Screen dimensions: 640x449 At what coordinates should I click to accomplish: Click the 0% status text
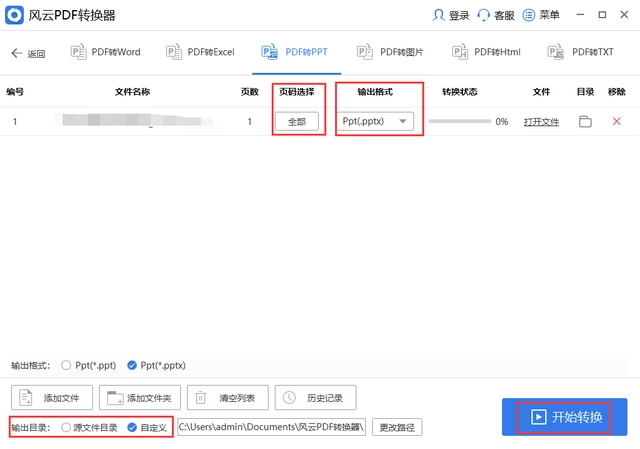pos(502,122)
